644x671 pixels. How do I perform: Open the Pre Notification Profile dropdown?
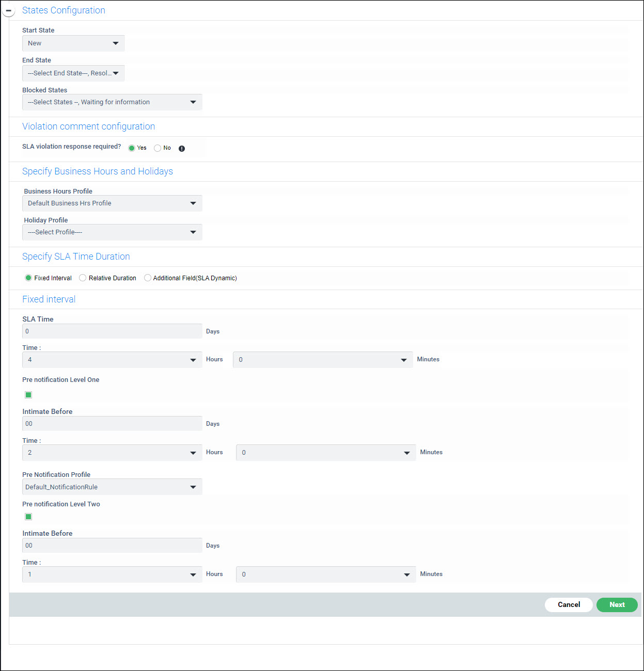[112, 487]
